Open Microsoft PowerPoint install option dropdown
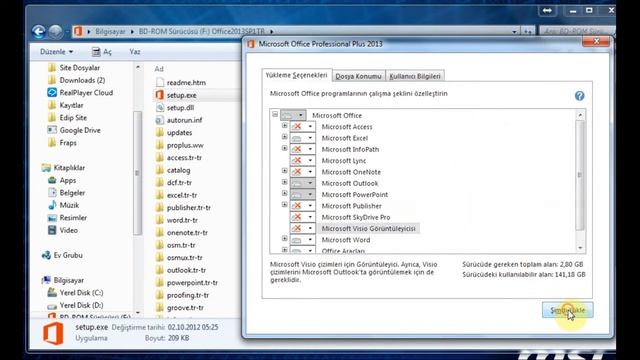640x360 pixels. coord(302,195)
